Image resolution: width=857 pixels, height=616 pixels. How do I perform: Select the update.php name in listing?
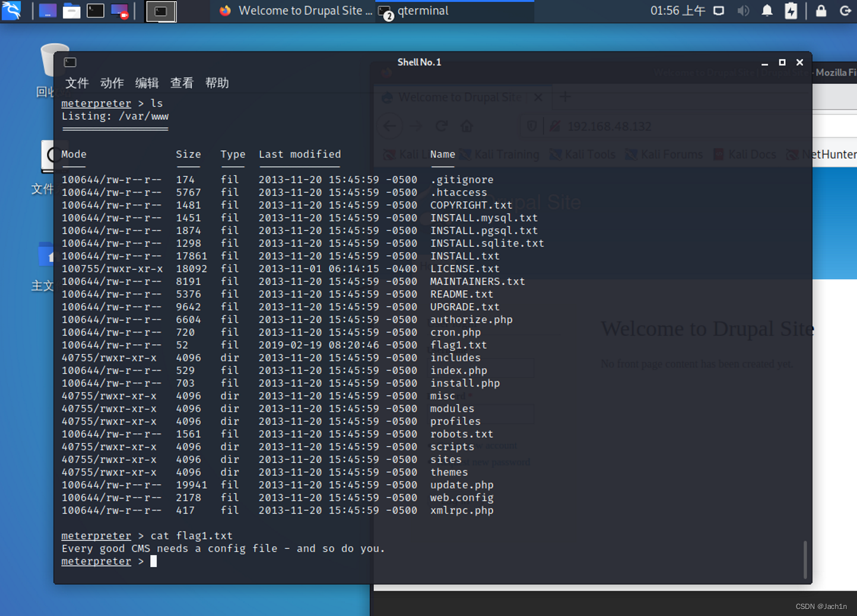pos(462,485)
